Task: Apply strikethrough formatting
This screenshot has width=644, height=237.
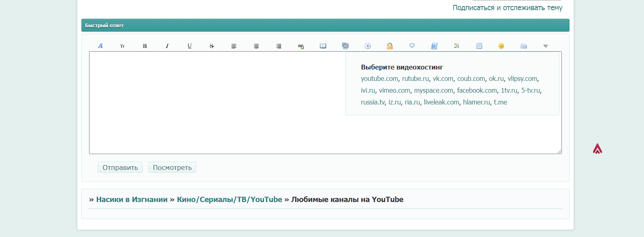Action: coord(212,46)
